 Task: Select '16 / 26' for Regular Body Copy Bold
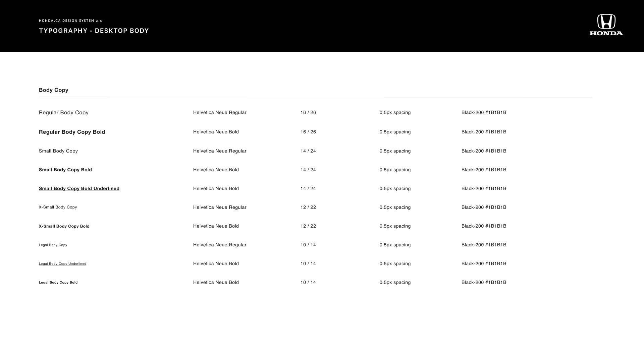(x=308, y=132)
